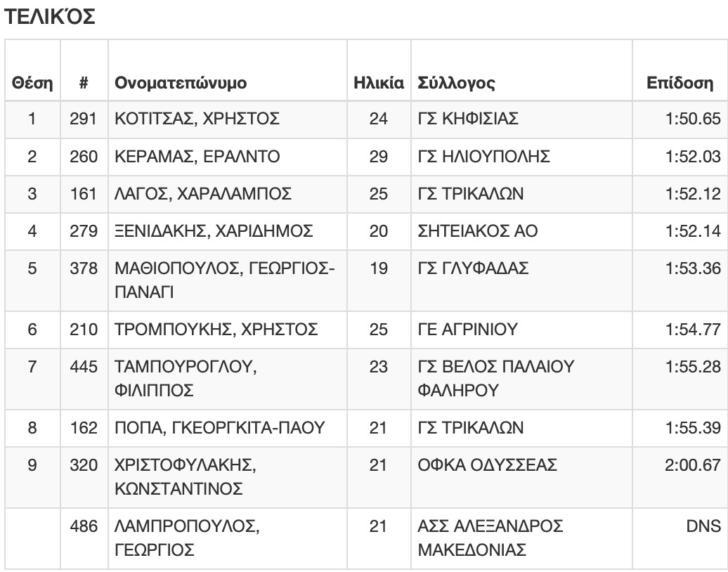Viewport: 728px width, 572px height.
Task: Click the winning time 1:50.65
Action: (x=693, y=119)
